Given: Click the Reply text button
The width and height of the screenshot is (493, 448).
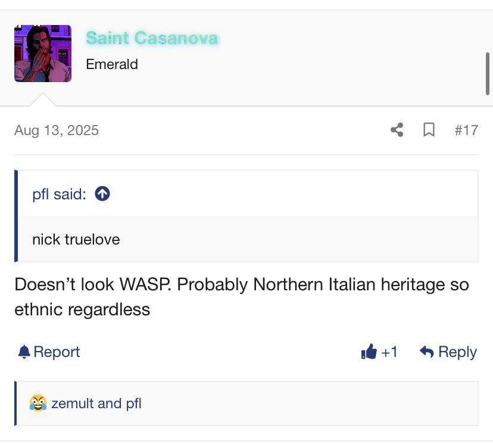Looking at the screenshot, I should (x=457, y=352).
